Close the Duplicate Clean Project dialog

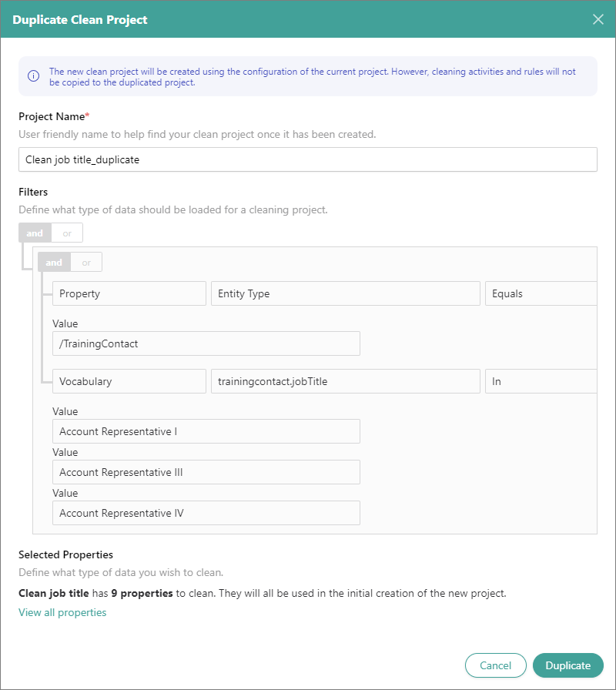click(598, 19)
